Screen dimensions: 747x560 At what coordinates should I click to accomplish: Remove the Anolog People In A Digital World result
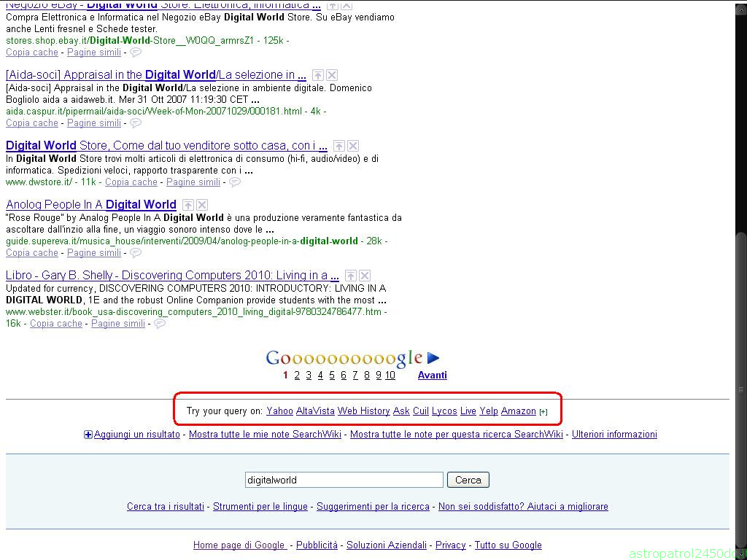(x=203, y=205)
